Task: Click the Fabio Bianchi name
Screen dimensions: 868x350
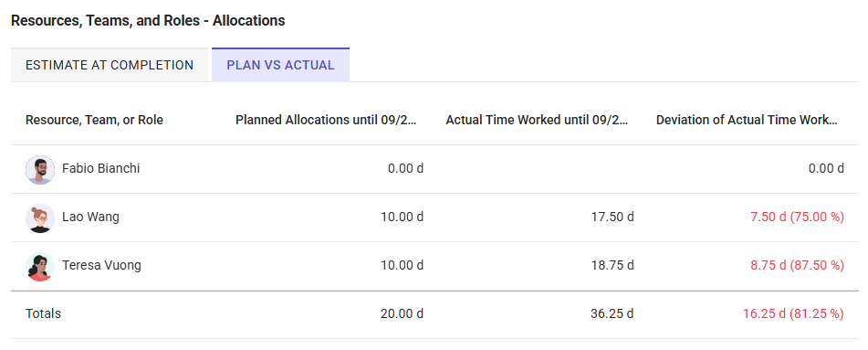Action: pos(100,169)
